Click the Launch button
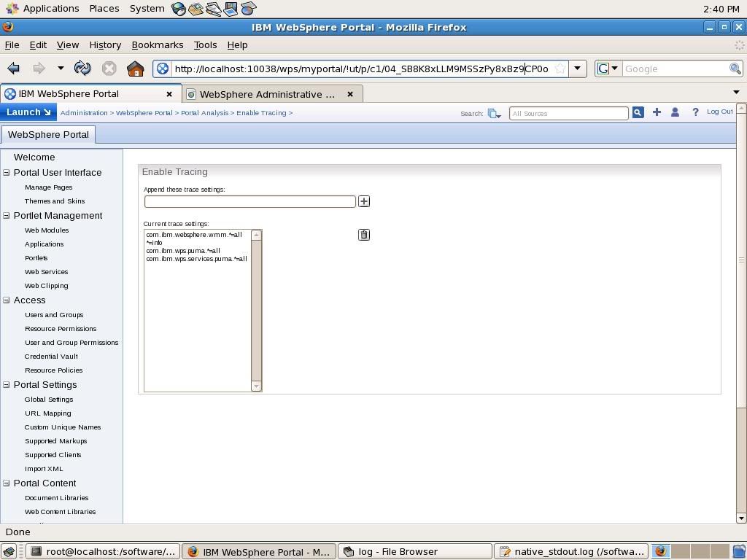The image size is (747, 560). (28, 112)
